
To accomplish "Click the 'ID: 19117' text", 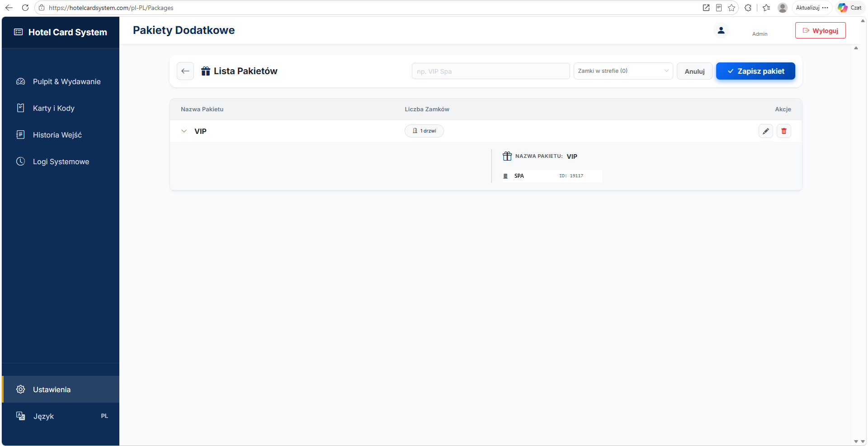I will [x=571, y=176].
